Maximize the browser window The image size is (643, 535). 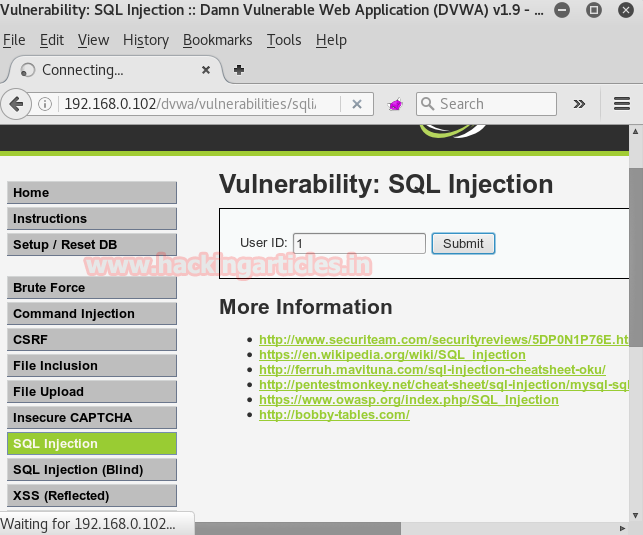click(594, 10)
